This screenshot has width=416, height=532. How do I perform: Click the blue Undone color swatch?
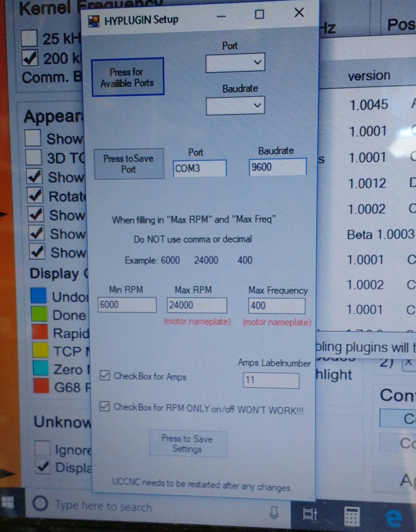pyautogui.click(x=39, y=295)
